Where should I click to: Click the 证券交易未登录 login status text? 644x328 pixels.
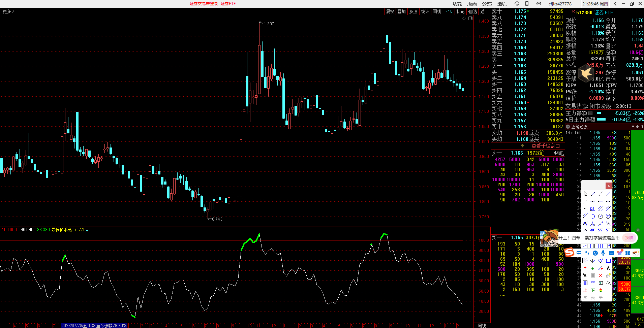[204, 4]
